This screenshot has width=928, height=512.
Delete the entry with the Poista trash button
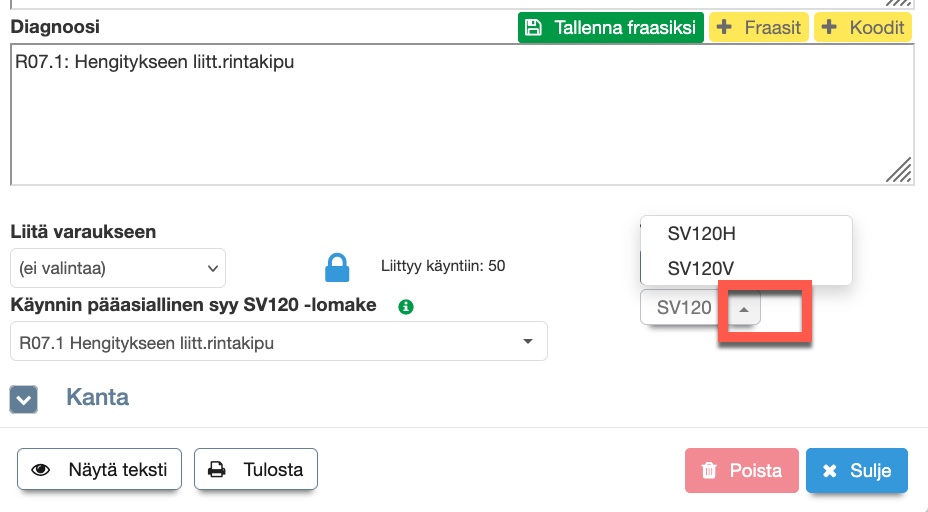741,470
